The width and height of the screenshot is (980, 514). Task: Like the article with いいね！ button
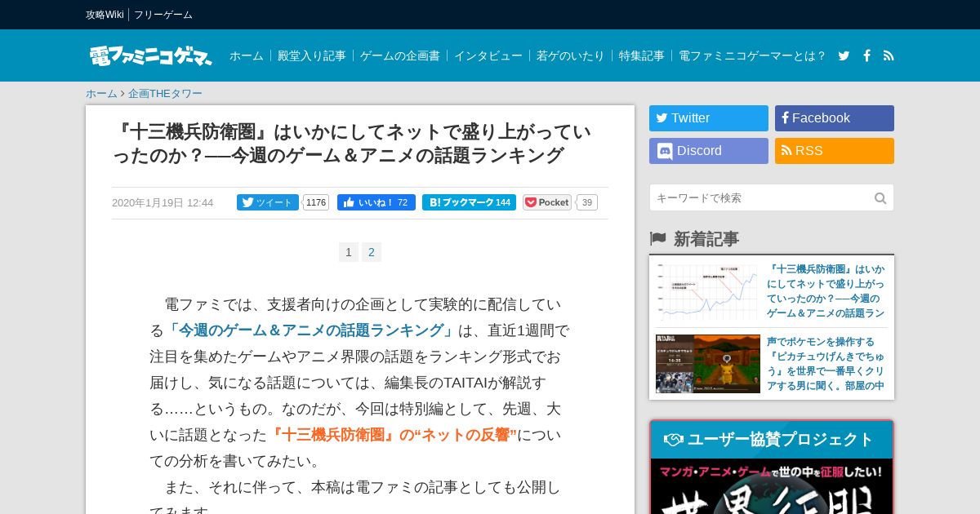click(x=376, y=202)
